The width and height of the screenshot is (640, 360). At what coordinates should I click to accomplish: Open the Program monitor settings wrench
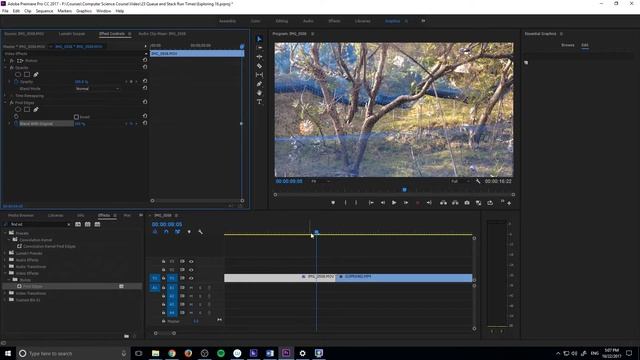point(478,181)
